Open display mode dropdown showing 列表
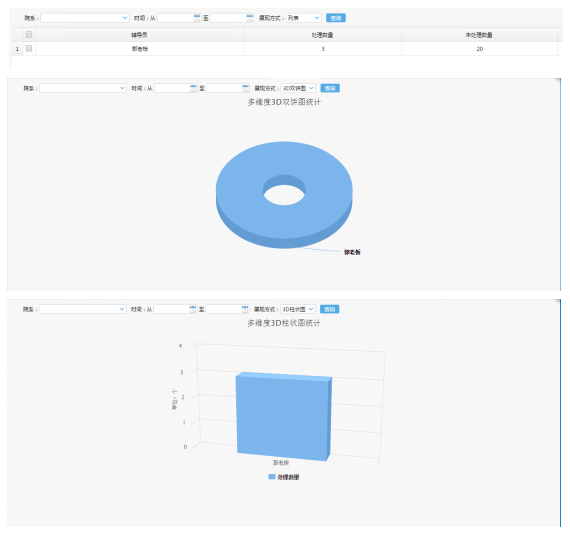 303,17
